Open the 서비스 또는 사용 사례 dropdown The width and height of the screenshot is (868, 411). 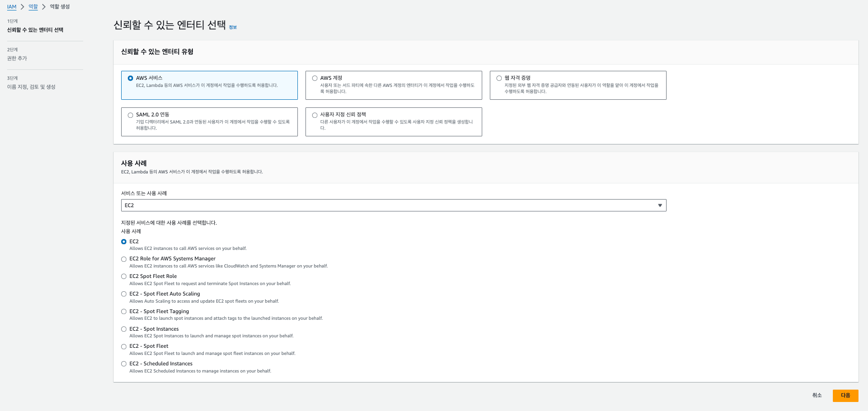click(x=393, y=205)
